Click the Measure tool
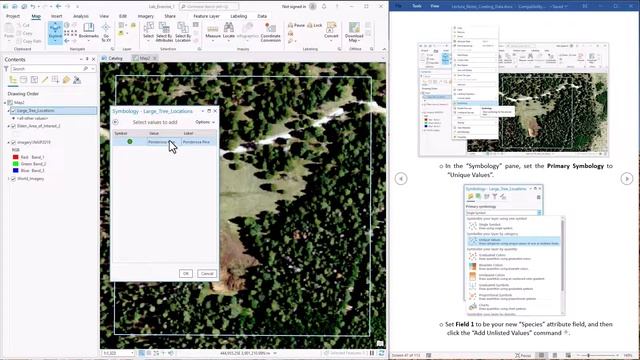640x360 pixels. 213,31
